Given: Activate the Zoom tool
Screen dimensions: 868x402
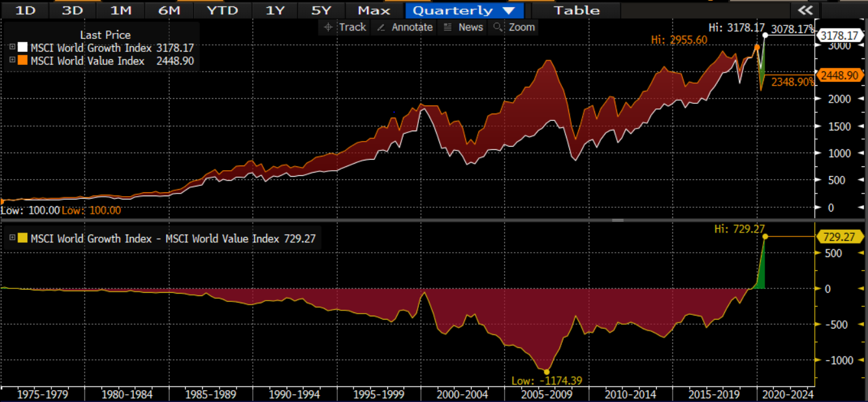Looking at the screenshot, I should [514, 27].
